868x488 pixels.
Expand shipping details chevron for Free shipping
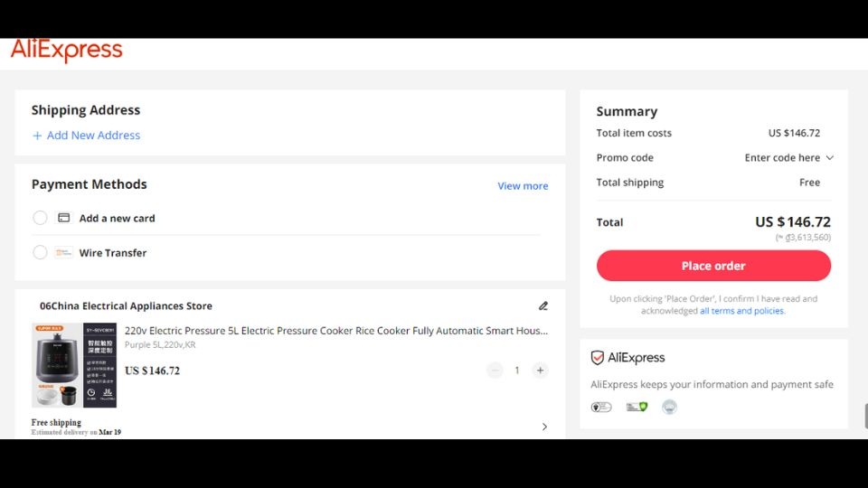click(544, 427)
